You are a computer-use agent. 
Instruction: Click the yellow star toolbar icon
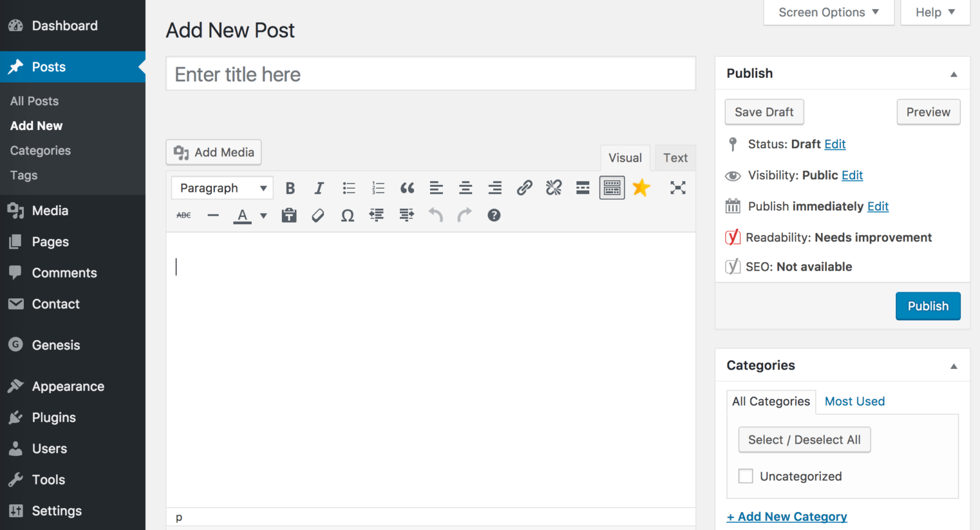pos(641,187)
